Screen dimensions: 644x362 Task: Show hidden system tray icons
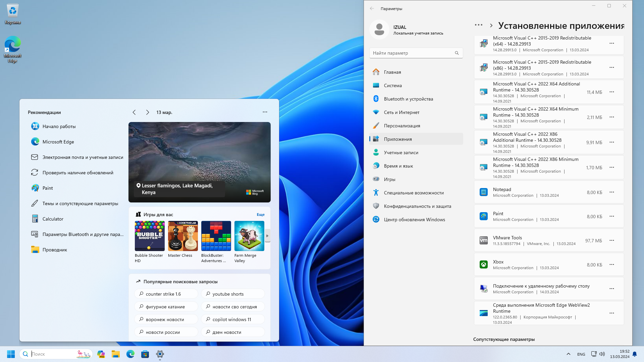pyautogui.click(x=568, y=354)
